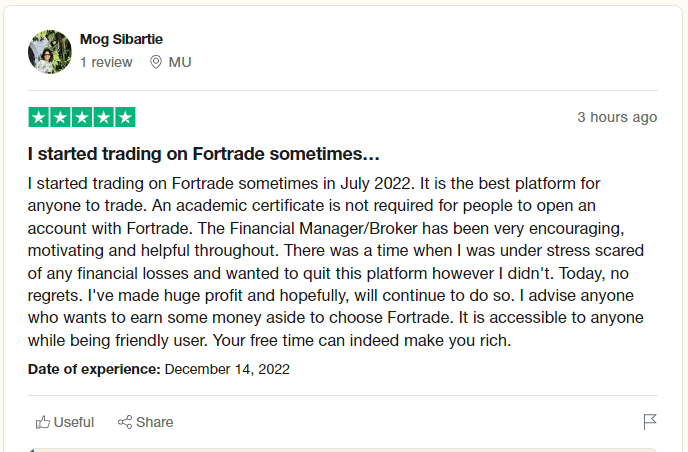Click the Share network icon
Viewport: 688px width, 452px height.
(125, 422)
